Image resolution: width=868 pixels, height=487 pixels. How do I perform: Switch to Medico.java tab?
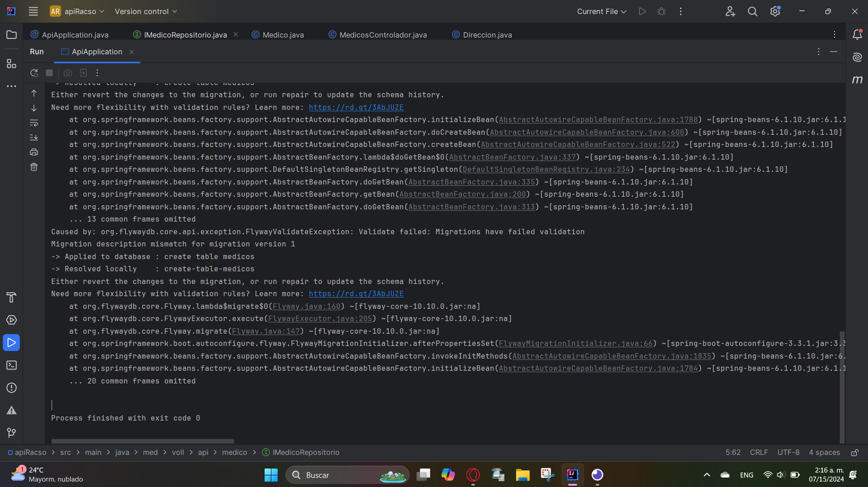click(278, 35)
